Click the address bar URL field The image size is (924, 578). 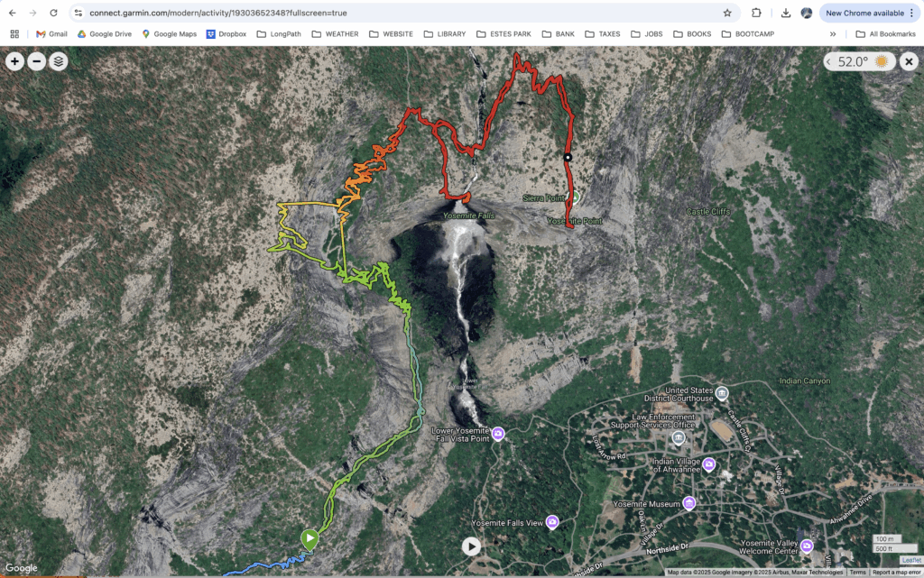coord(397,14)
